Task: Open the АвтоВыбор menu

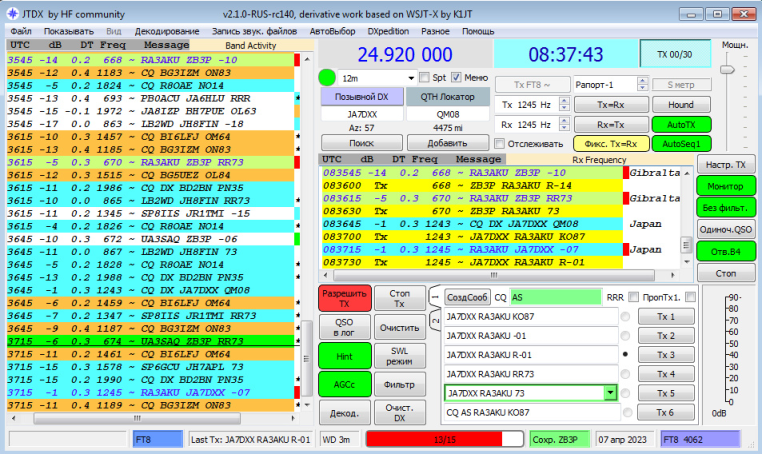Action: [332, 31]
